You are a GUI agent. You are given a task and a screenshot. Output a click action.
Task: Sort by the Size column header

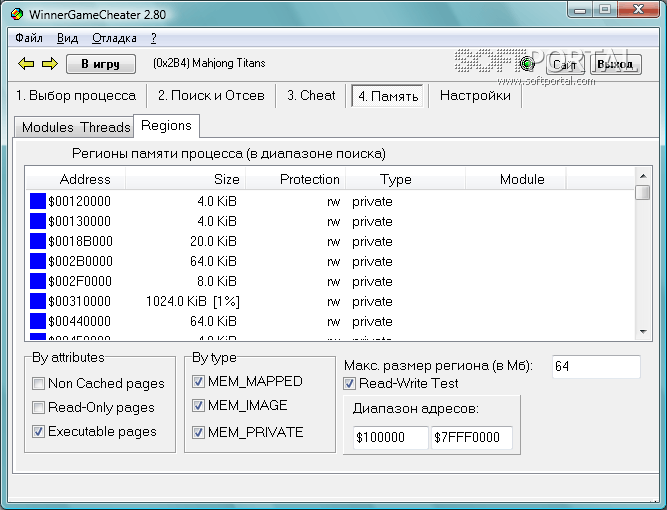pyautogui.click(x=185, y=179)
